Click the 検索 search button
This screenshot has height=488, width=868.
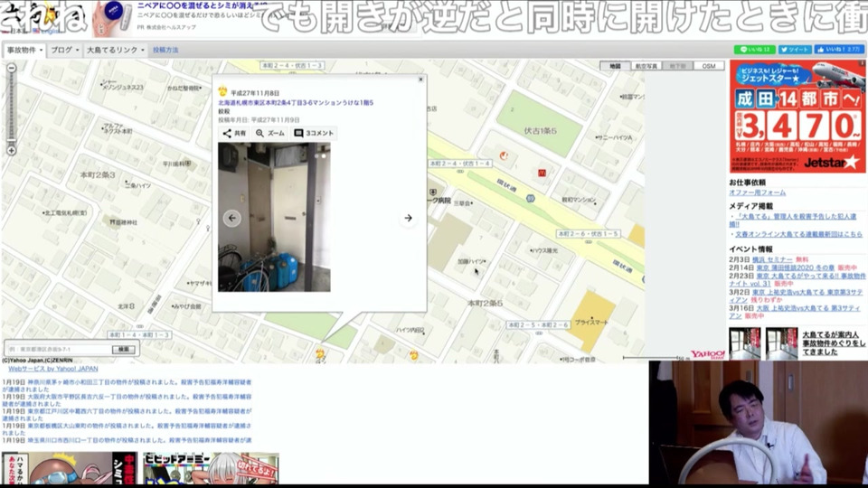point(124,350)
